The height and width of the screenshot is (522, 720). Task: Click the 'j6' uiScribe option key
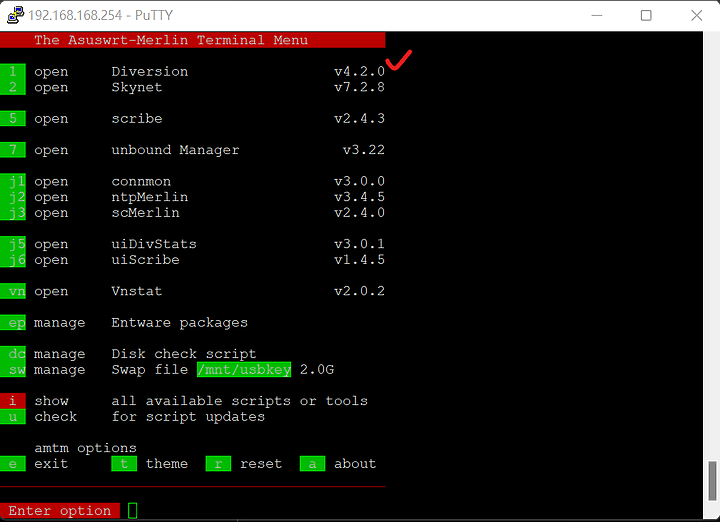tap(13, 260)
